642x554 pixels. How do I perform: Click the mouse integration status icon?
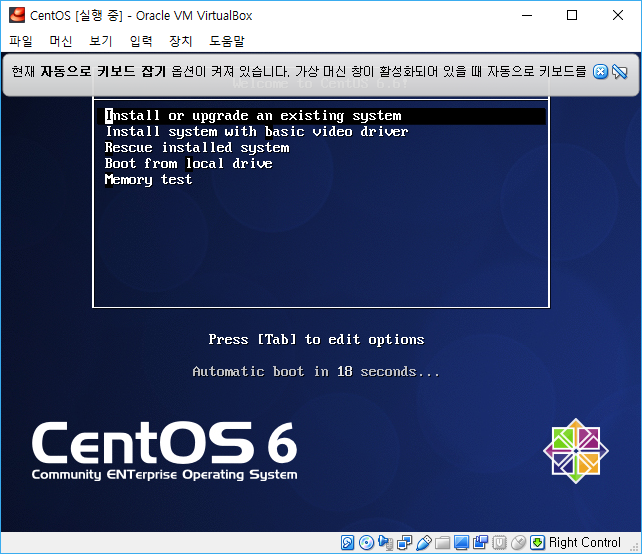pos(518,542)
